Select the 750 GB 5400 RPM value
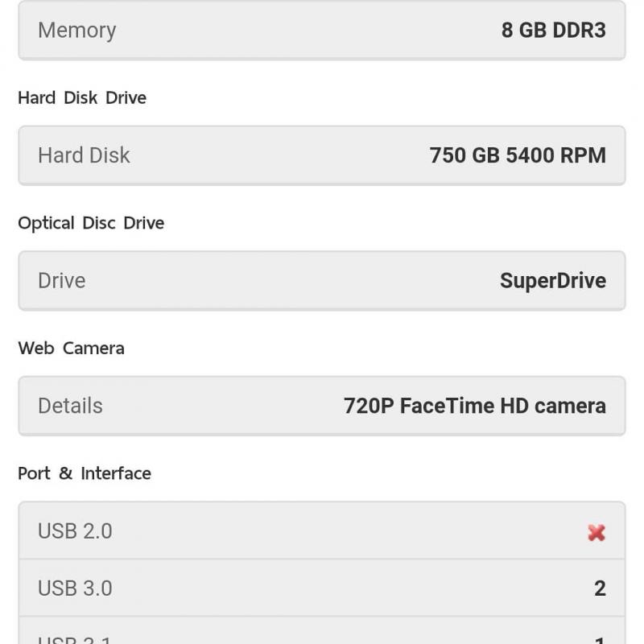The image size is (644, 644). (x=517, y=155)
